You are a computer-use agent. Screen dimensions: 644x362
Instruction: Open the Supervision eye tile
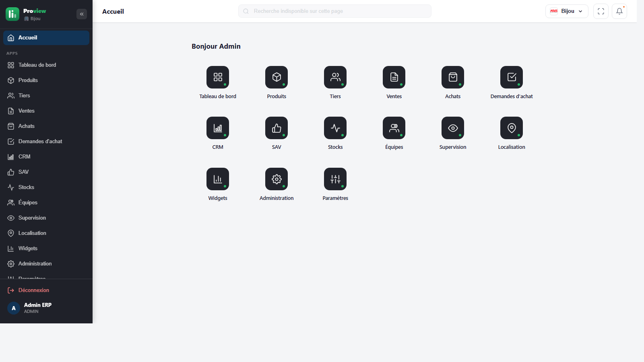pos(453,128)
